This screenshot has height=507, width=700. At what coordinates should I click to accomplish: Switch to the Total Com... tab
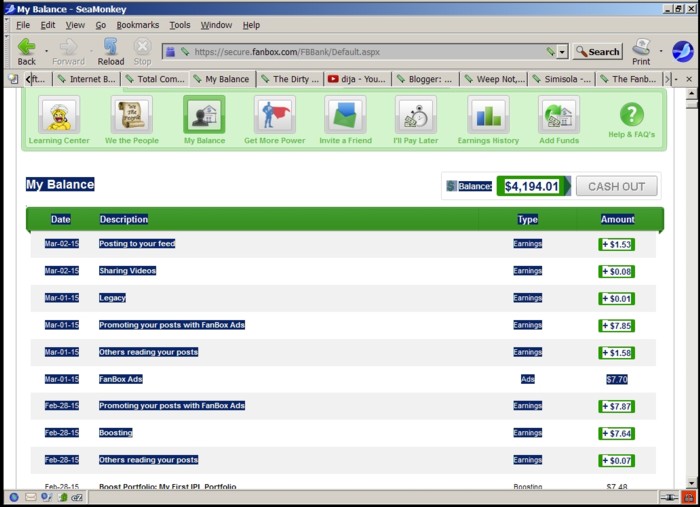coord(155,79)
